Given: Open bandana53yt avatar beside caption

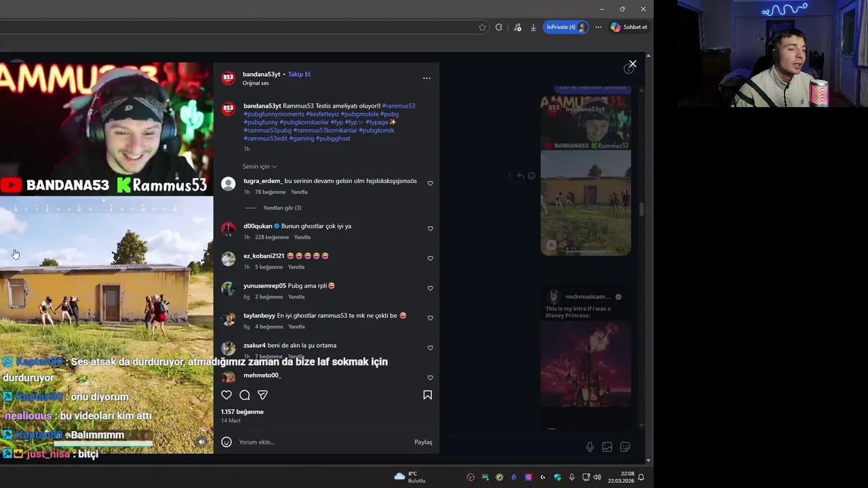Looking at the screenshot, I should click(x=229, y=108).
